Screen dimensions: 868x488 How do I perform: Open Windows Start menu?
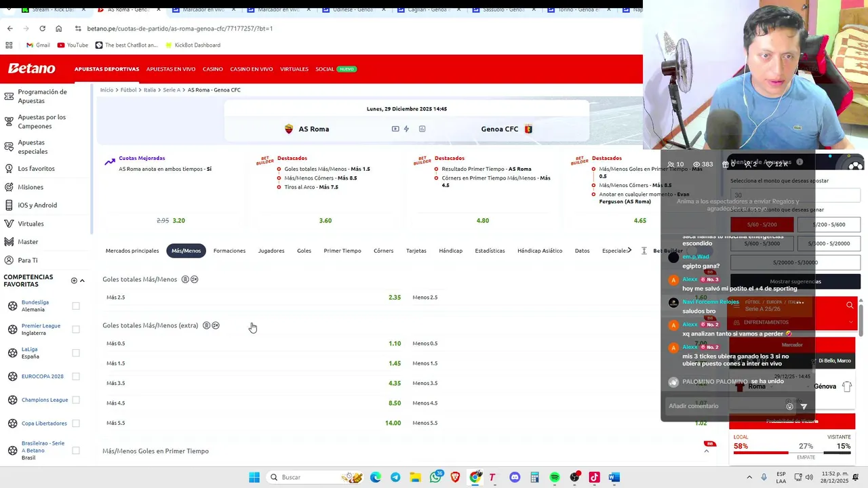click(x=254, y=477)
